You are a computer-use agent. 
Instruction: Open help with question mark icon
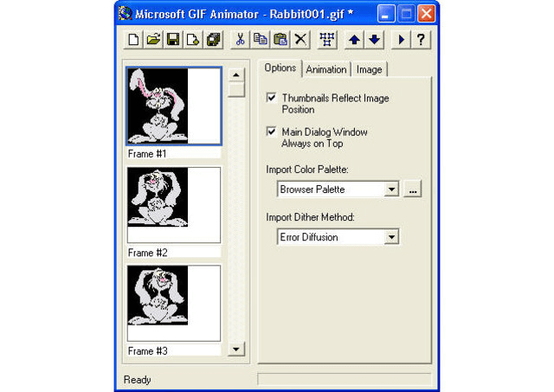(422, 39)
